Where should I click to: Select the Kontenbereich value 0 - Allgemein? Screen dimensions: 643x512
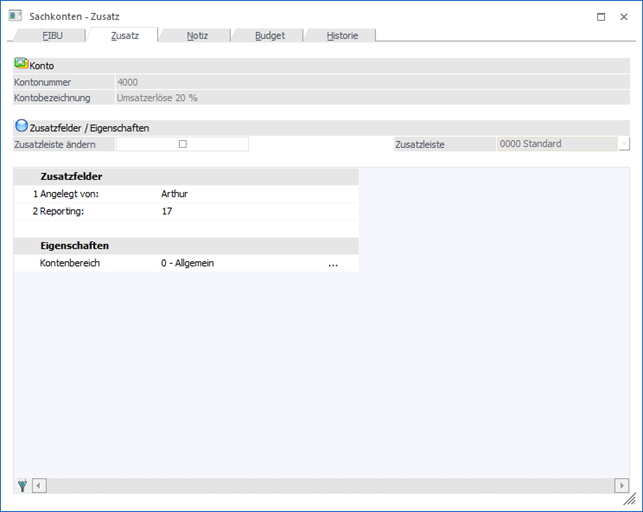click(188, 264)
